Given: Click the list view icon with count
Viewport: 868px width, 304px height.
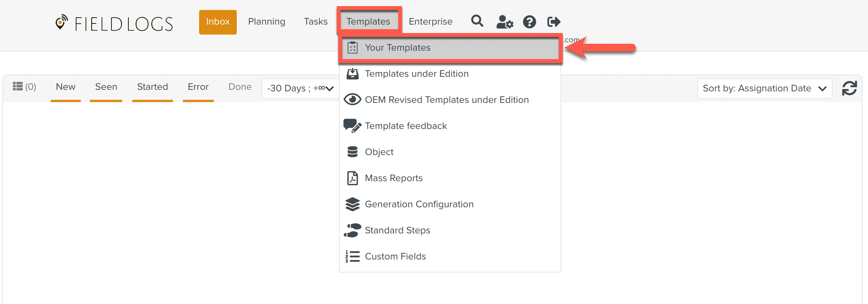Looking at the screenshot, I should [x=24, y=87].
